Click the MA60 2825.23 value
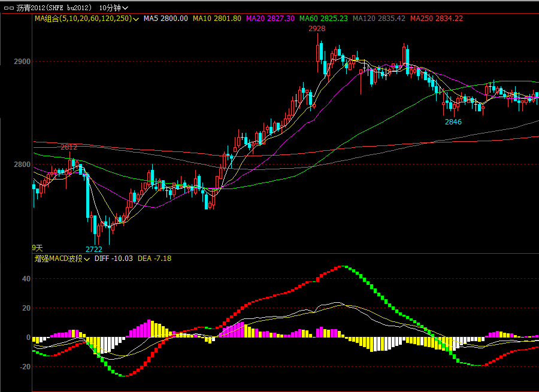This screenshot has width=539, height=392. (x=323, y=19)
